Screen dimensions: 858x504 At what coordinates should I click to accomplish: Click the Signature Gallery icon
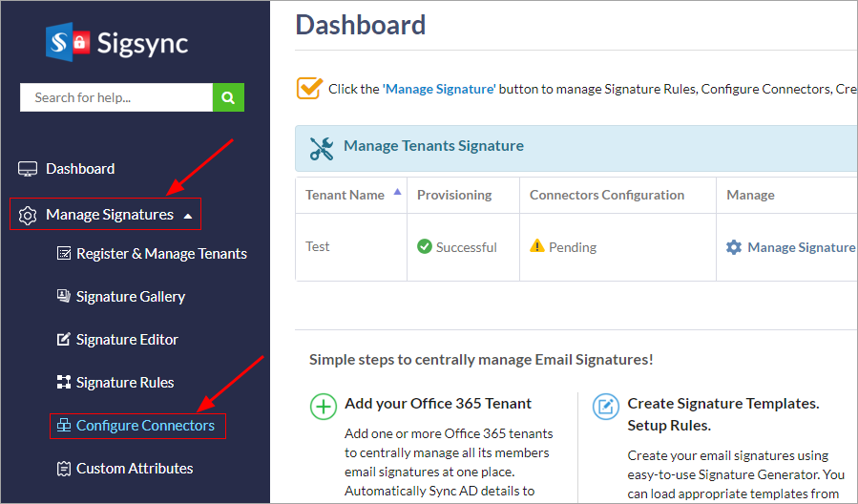tap(64, 297)
